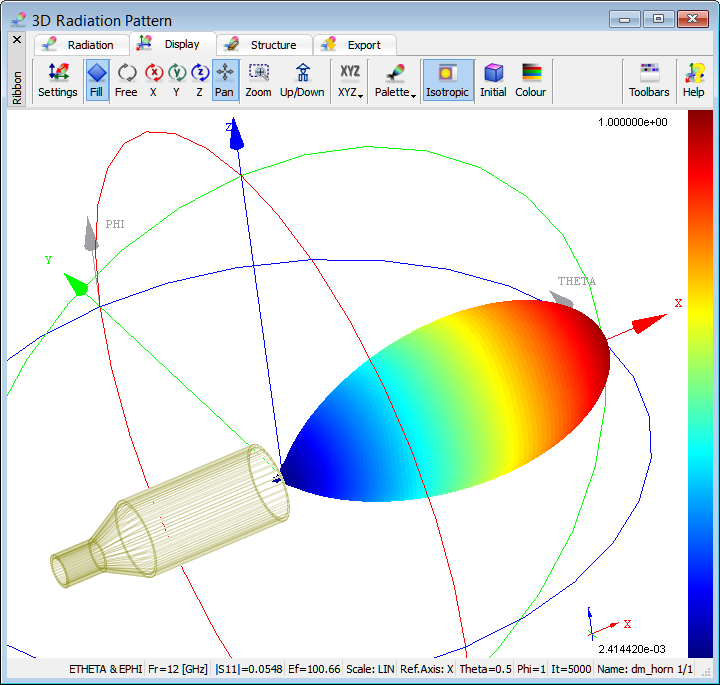Toggle Isotropic scaling

tap(447, 80)
